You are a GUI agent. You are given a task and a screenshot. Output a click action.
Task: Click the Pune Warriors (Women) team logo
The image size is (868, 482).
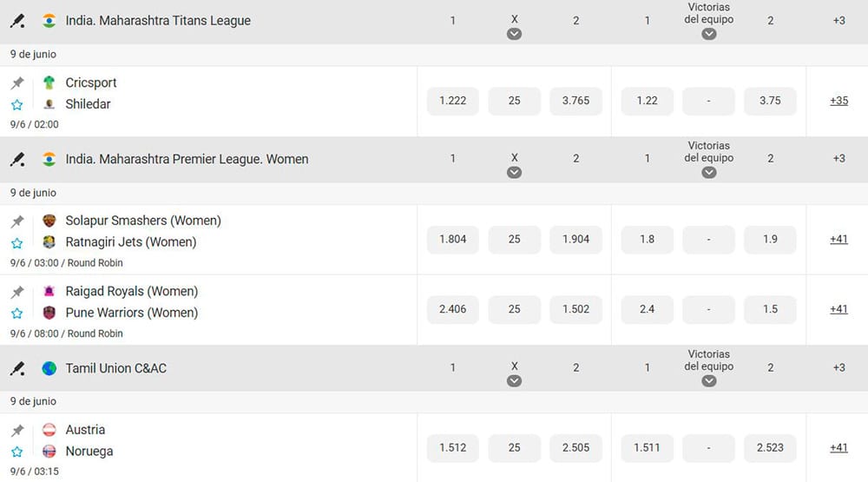click(x=49, y=313)
